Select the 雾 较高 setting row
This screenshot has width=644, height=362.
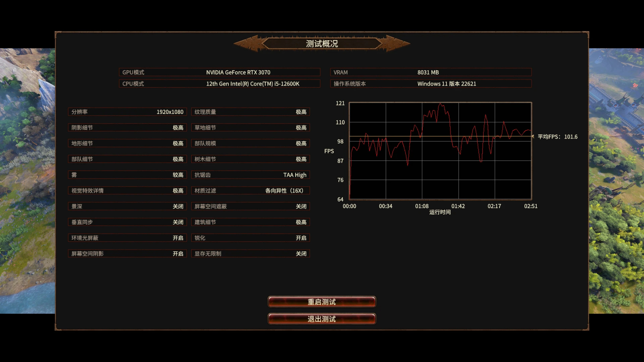tap(127, 175)
